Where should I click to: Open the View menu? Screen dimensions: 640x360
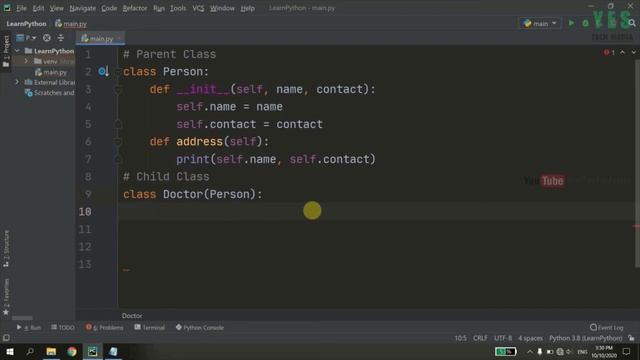(x=56, y=8)
